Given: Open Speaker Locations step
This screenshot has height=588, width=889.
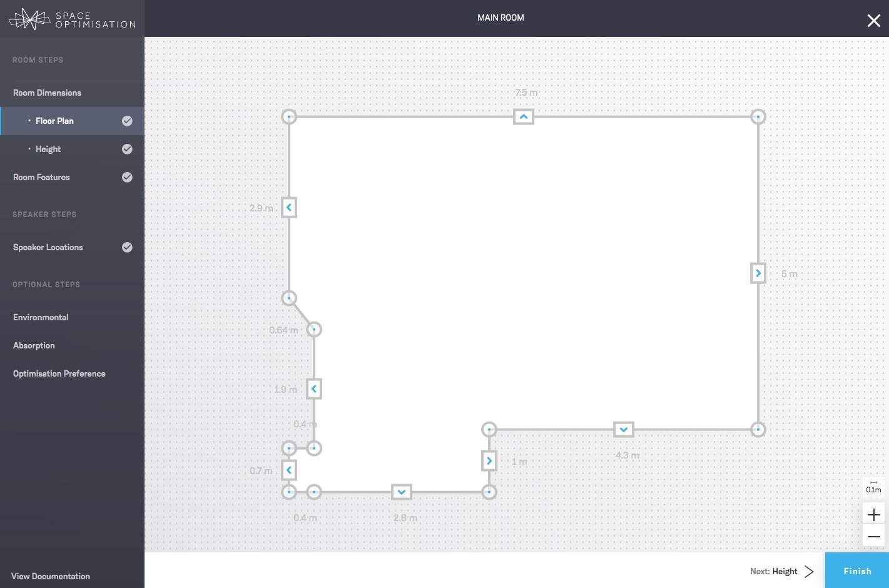Looking at the screenshot, I should pos(48,247).
